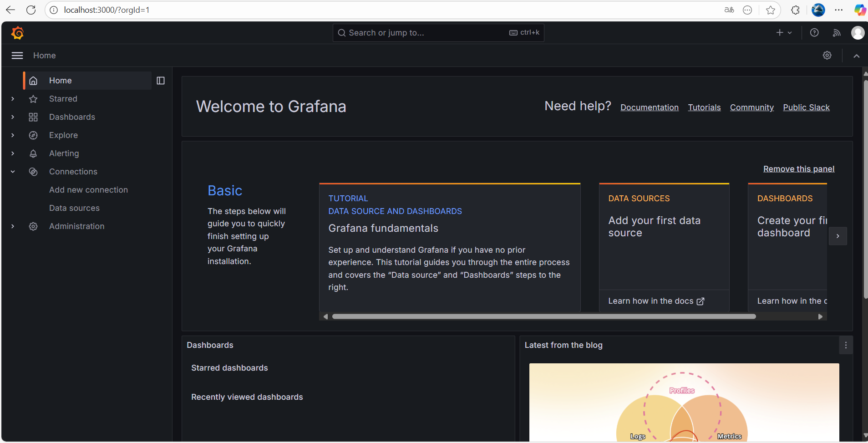Click the blog panel three-dot menu
Screen dimensions: 868x443
(846, 345)
